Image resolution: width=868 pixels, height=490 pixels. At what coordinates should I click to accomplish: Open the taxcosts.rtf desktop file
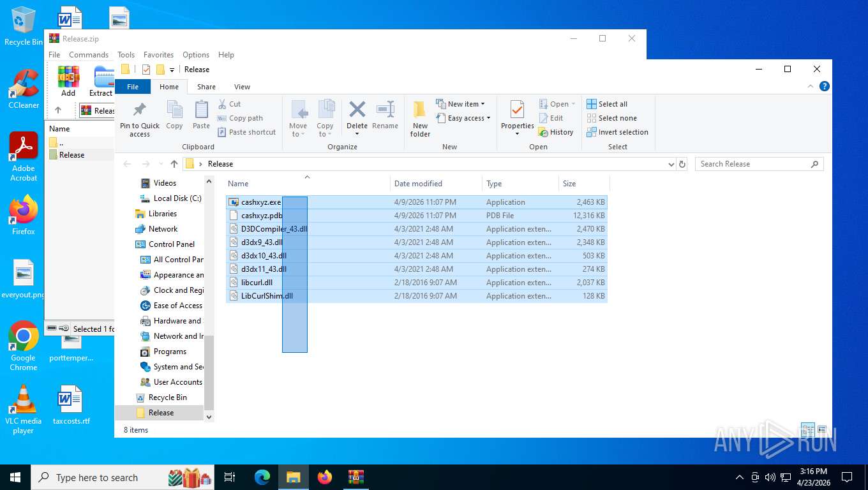click(x=71, y=406)
